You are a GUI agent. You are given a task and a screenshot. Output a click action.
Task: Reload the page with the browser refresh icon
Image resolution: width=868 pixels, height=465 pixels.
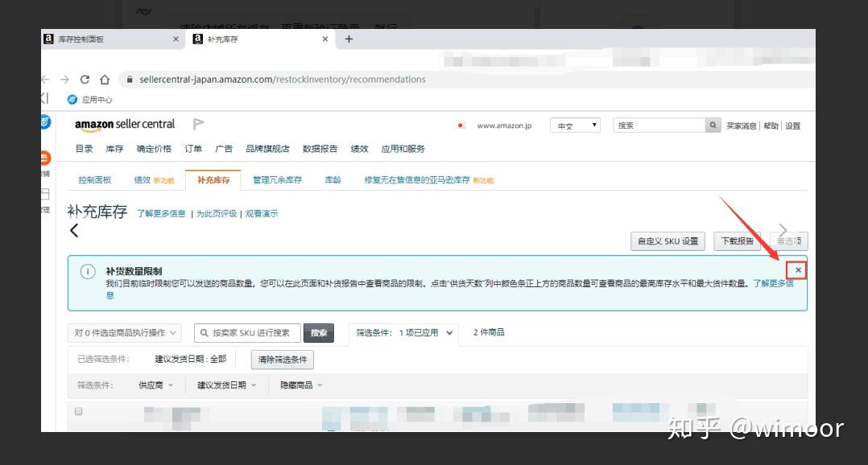(85, 79)
